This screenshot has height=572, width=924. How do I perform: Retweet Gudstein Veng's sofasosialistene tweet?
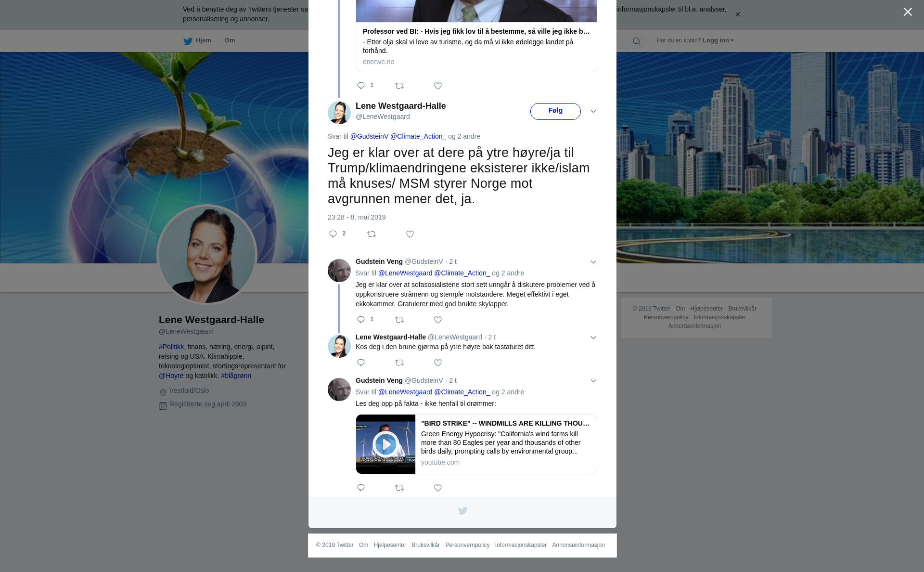pyautogui.click(x=399, y=320)
